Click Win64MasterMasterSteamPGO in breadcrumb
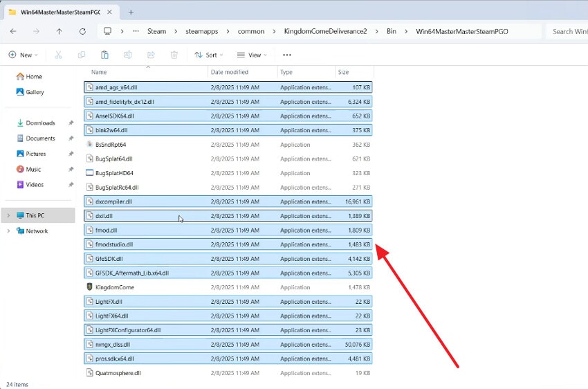This screenshot has height=389, width=588. coord(461,32)
